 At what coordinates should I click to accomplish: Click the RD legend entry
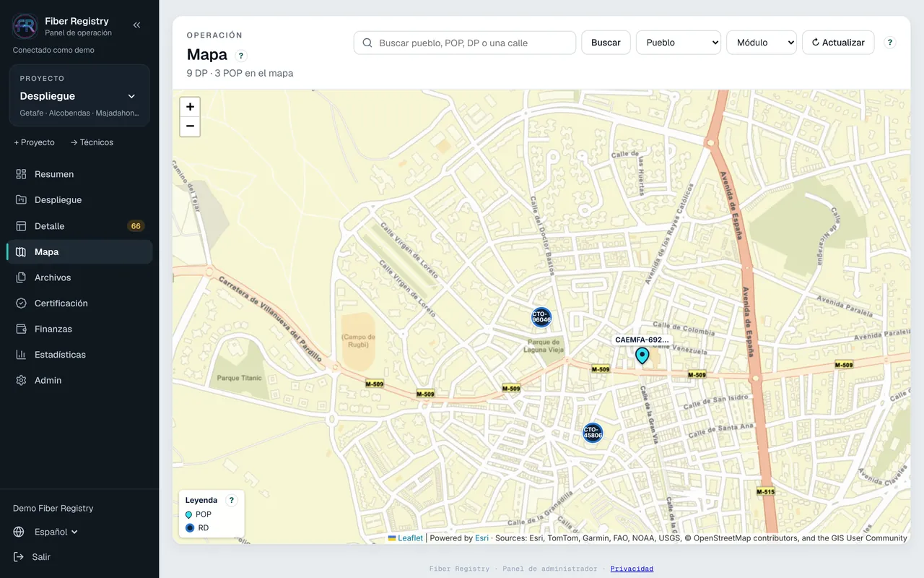(197, 528)
